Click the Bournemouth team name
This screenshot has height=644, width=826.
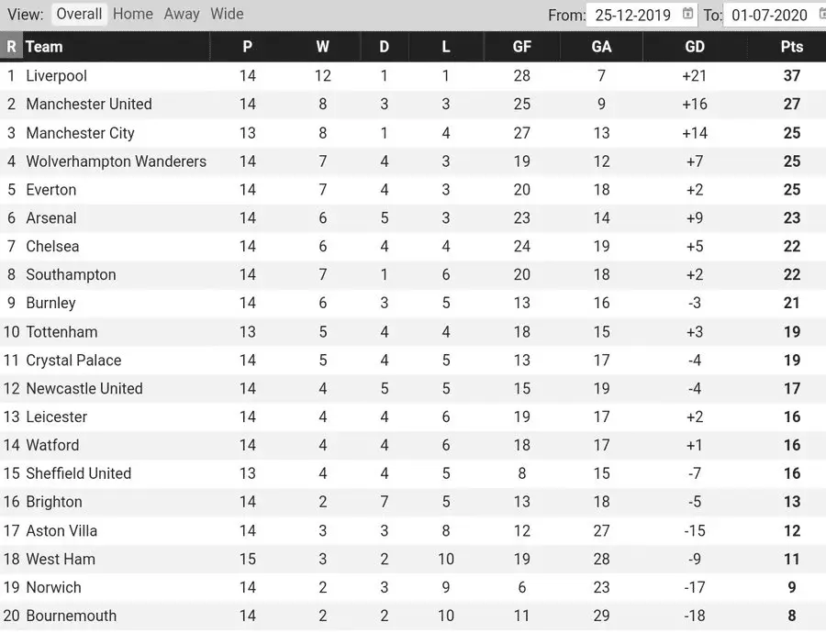71,616
